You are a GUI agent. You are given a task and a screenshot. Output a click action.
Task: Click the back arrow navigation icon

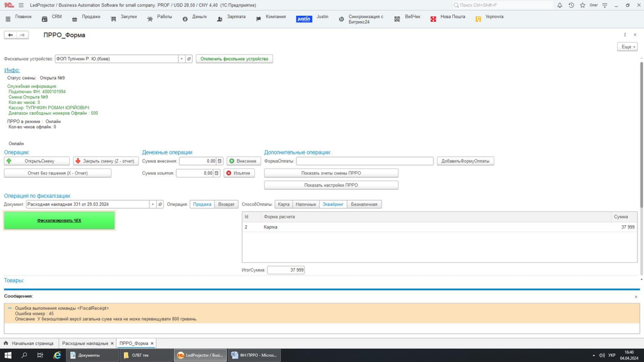[10, 35]
